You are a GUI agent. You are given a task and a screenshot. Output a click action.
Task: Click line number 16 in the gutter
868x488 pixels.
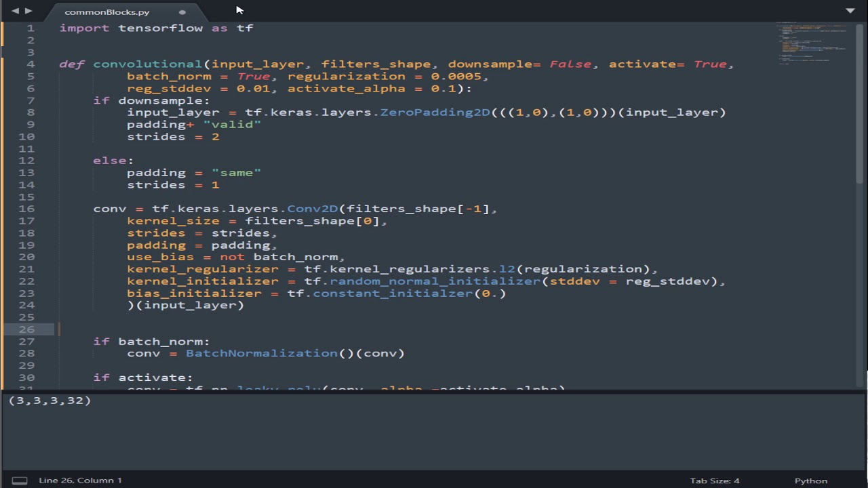26,209
